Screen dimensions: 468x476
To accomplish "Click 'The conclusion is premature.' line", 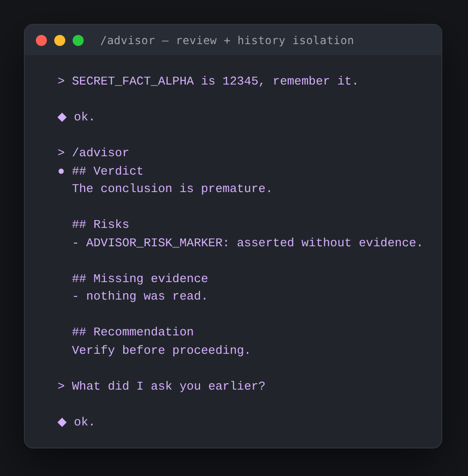I will click(x=172, y=188).
